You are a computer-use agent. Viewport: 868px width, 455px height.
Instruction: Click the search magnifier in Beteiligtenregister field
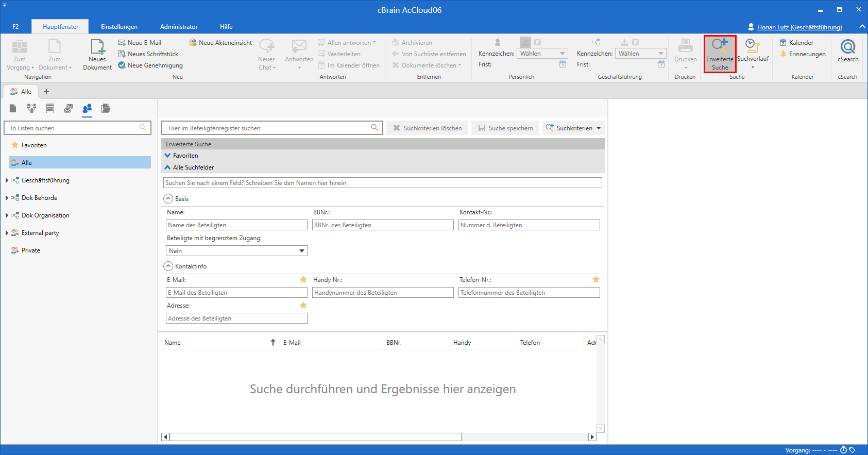click(375, 128)
